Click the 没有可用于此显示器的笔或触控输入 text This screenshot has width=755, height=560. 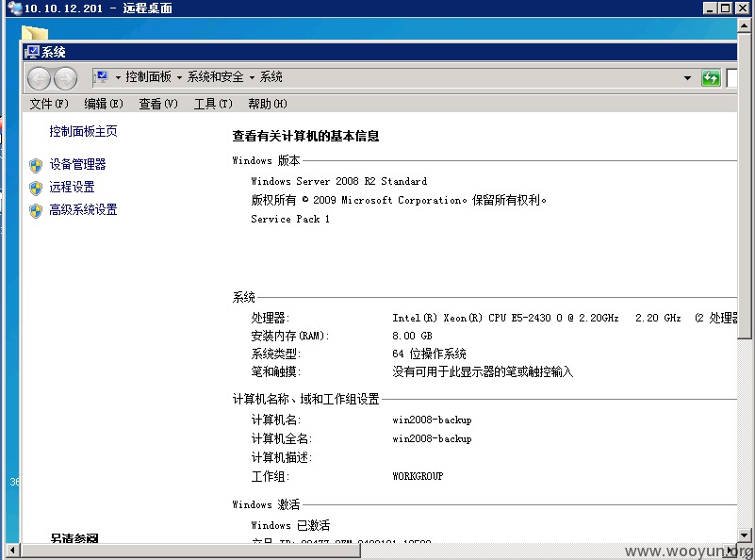483,371
